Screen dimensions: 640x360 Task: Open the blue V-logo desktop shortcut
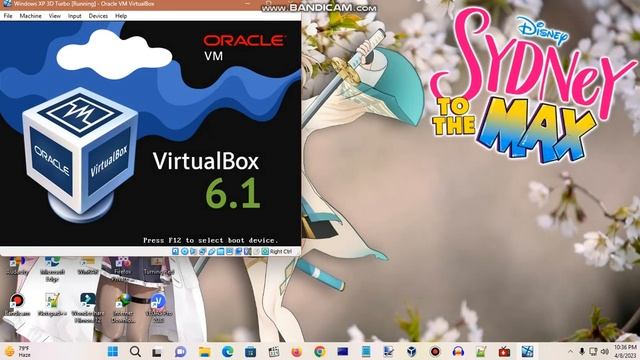pyautogui.click(x=158, y=308)
